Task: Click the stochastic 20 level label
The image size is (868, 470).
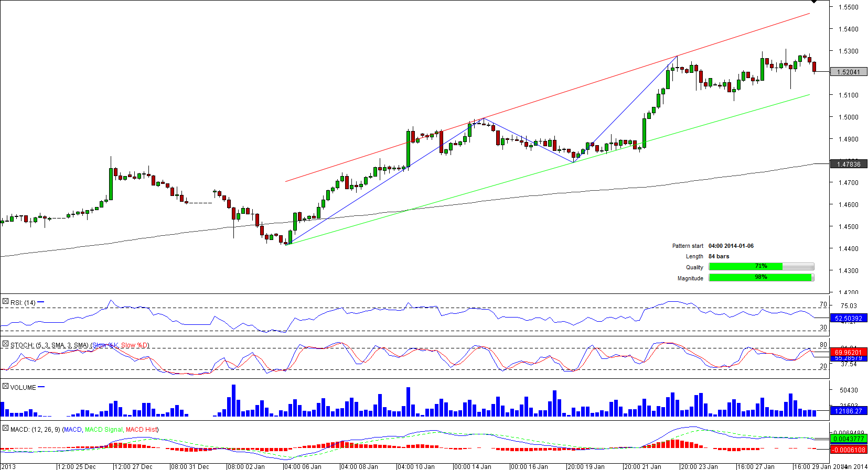Action: pyautogui.click(x=823, y=367)
